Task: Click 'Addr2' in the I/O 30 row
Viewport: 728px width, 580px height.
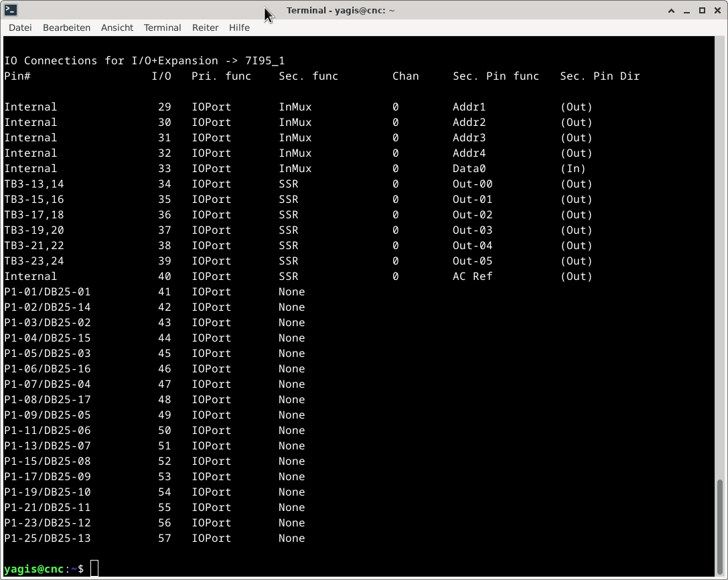Action: (469, 122)
